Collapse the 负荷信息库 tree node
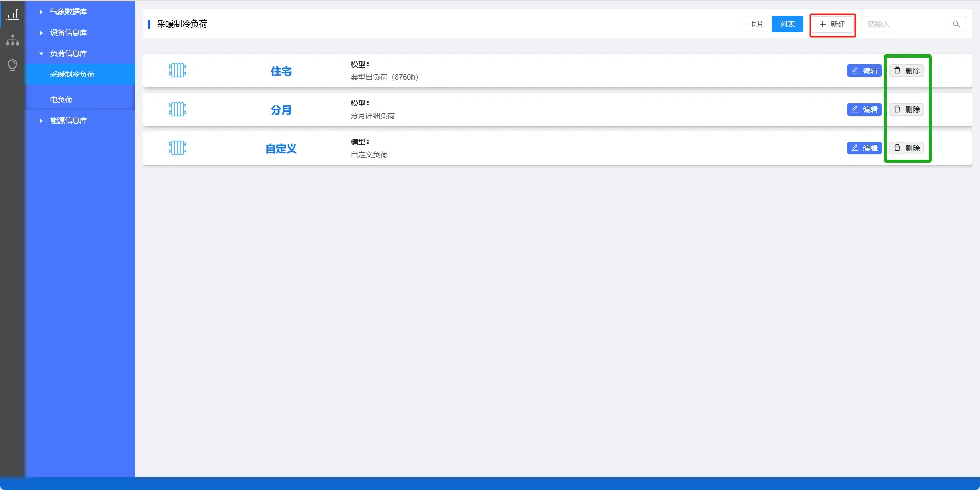The image size is (980, 490). pyautogui.click(x=41, y=53)
